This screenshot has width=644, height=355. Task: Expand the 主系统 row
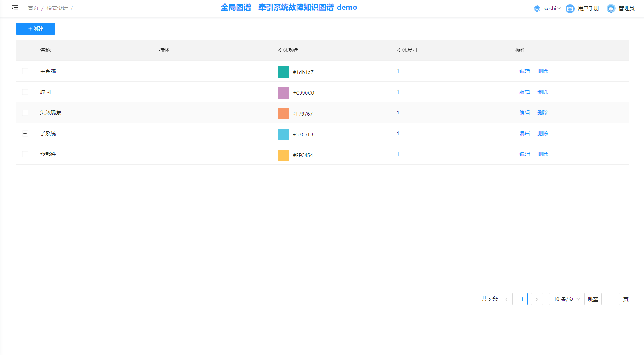(x=25, y=71)
